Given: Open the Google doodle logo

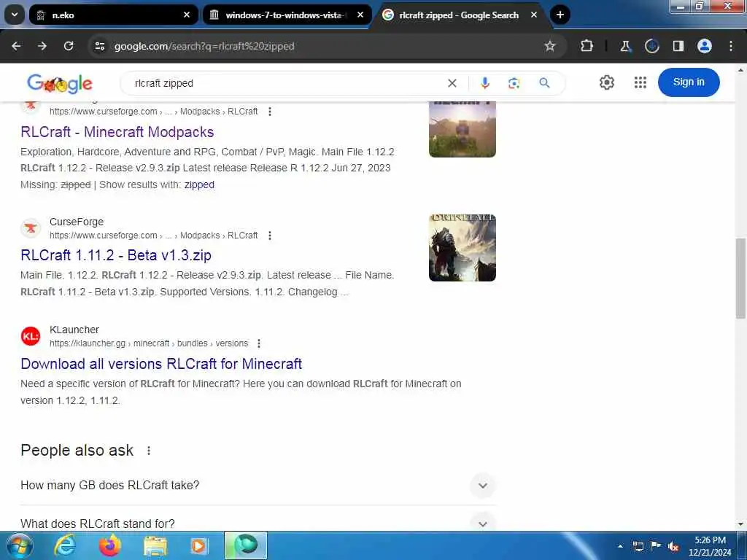Looking at the screenshot, I should pos(60,83).
